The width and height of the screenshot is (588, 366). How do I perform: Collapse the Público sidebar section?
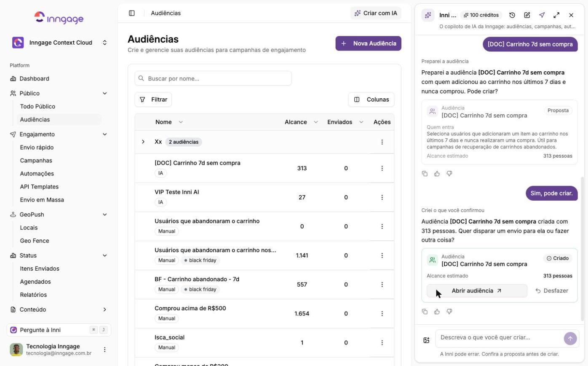click(x=105, y=93)
